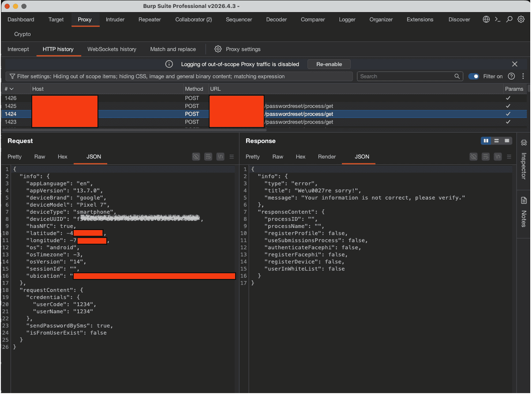Open the Intruder tab
Image resolution: width=532 pixels, height=394 pixels.
[x=115, y=19]
